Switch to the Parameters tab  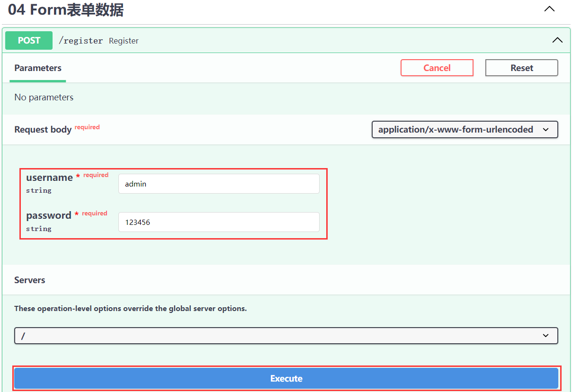click(x=38, y=68)
